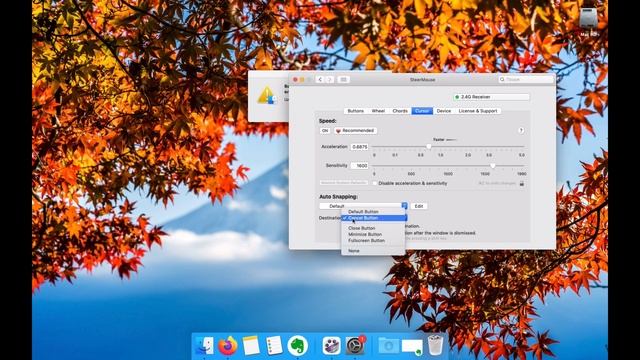Image resolution: width=640 pixels, height=360 pixels.
Task: Show all preferences grid button
Action: pyautogui.click(x=343, y=80)
